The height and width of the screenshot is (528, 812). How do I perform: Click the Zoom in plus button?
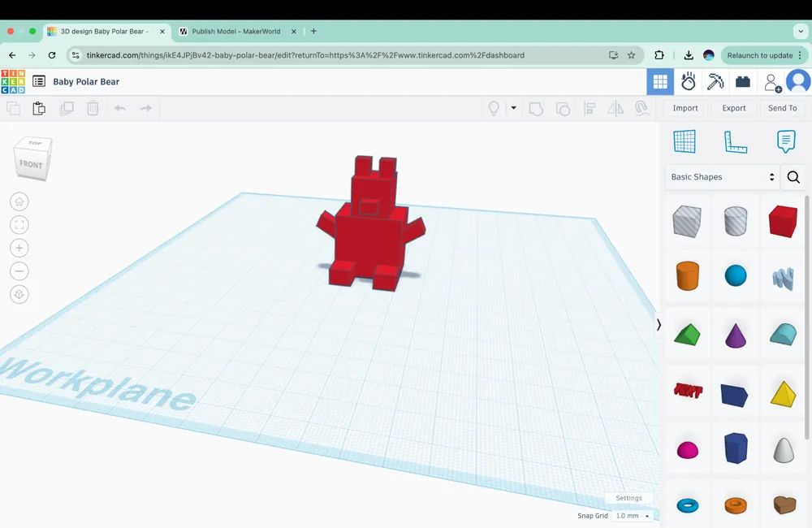tap(19, 249)
